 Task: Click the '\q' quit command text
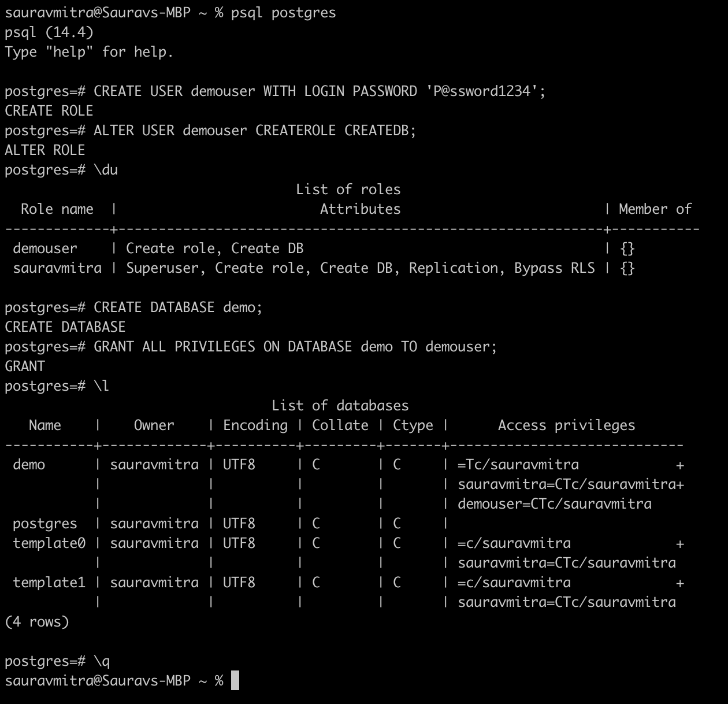102,661
